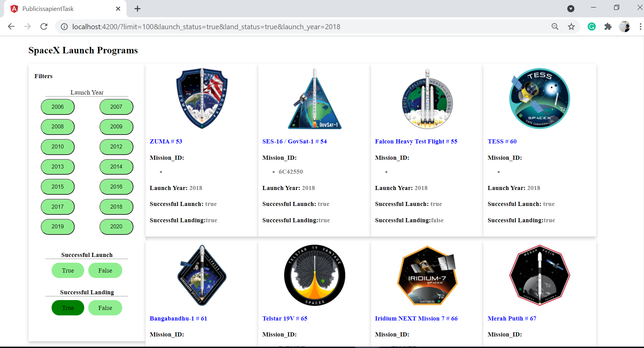
Task: Open the Grammarly extension
Action: point(592,27)
